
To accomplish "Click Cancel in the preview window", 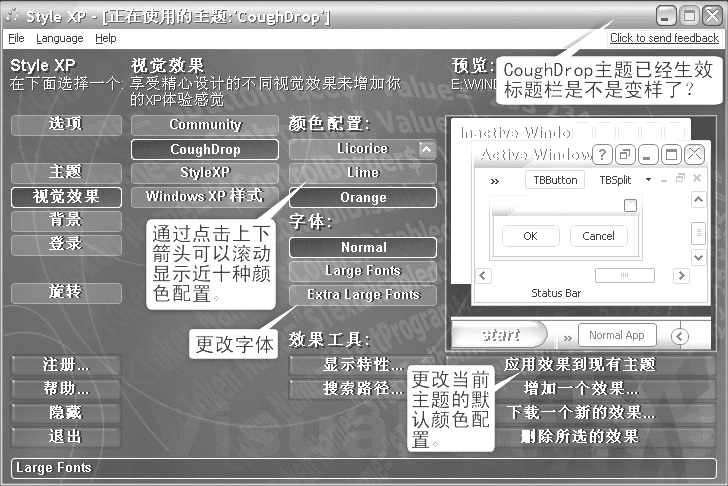I will click(x=598, y=236).
